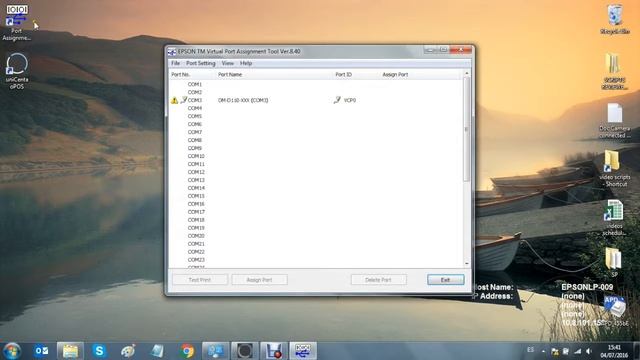This screenshot has height=360, width=640.
Task: Open File Explorer from the taskbar
Action: pyautogui.click(x=70, y=351)
